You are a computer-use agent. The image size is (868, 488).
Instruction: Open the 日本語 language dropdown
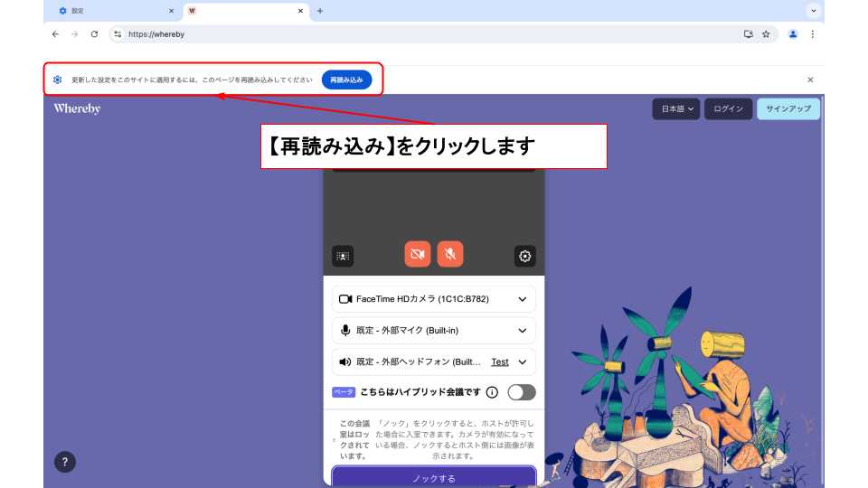click(676, 109)
